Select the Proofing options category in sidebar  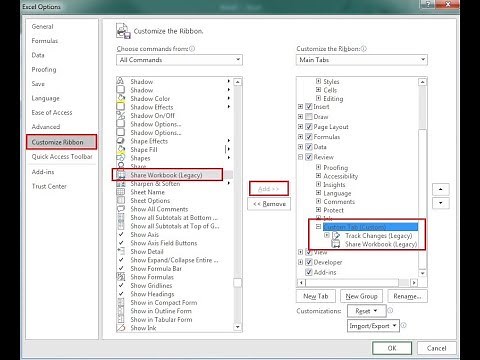click(x=44, y=69)
